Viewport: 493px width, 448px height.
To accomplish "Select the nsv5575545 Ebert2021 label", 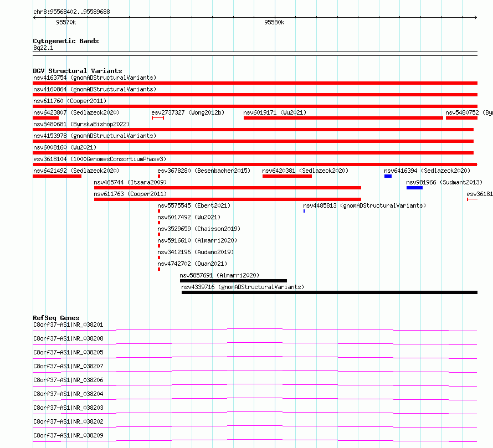I will [194, 205].
